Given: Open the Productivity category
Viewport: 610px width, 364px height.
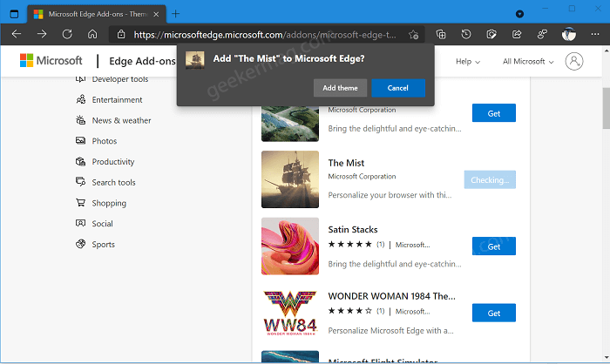Looking at the screenshot, I should (x=112, y=161).
